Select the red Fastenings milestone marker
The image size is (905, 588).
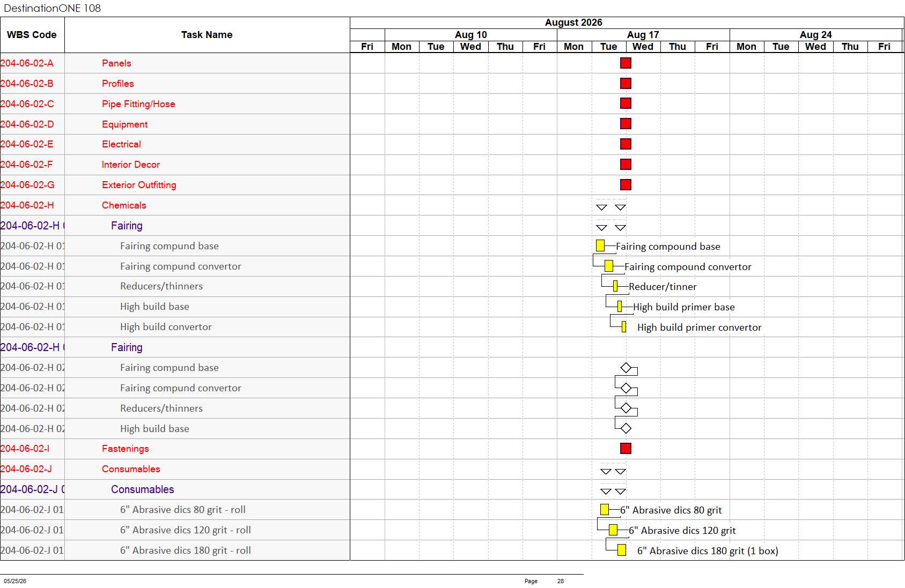[626, 449]
